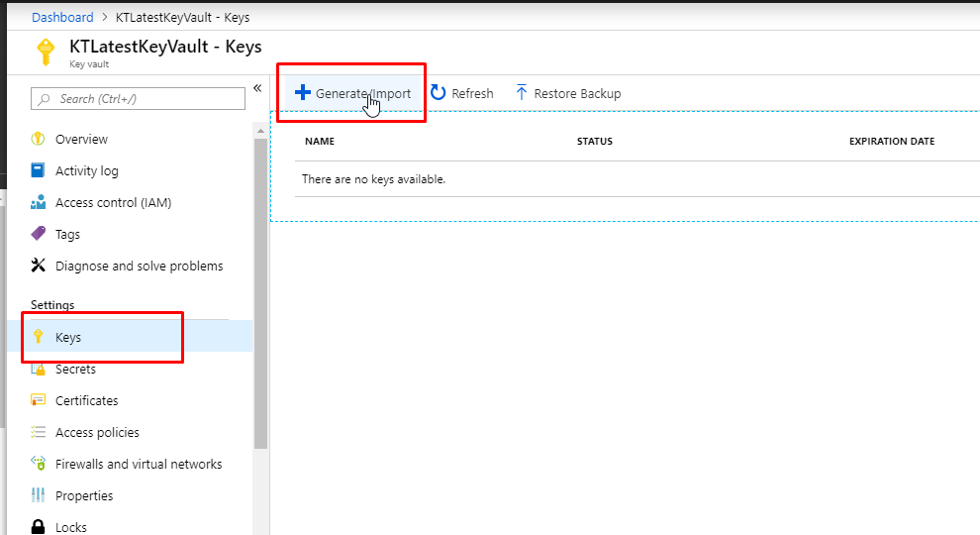Sort keys by the NAME column header
980x535 pixels.
pyautogui.click(x=320, y=142)
